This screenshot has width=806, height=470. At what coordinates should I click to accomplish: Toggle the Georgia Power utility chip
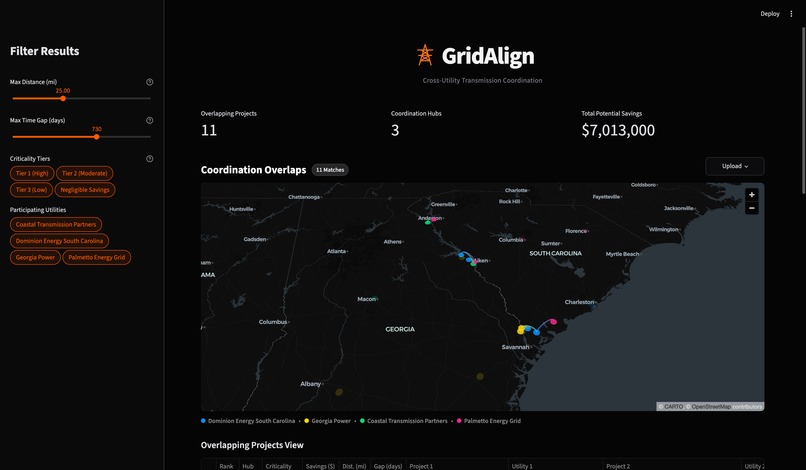click(35, 257)
